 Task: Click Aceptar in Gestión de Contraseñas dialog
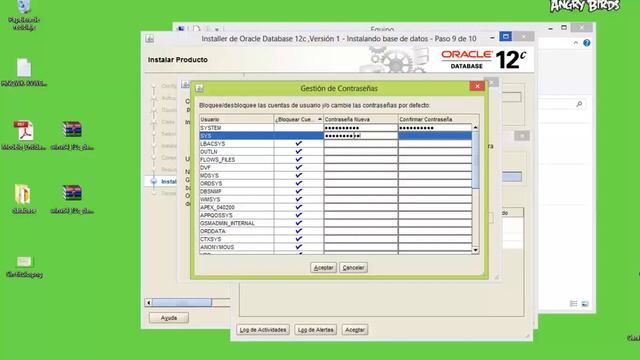click(x=323, y=268)
